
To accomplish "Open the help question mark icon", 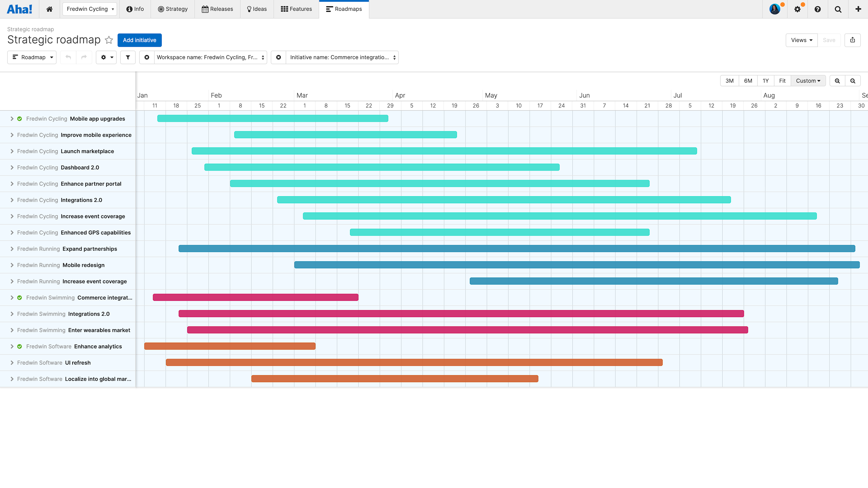I will click(818, 9).
